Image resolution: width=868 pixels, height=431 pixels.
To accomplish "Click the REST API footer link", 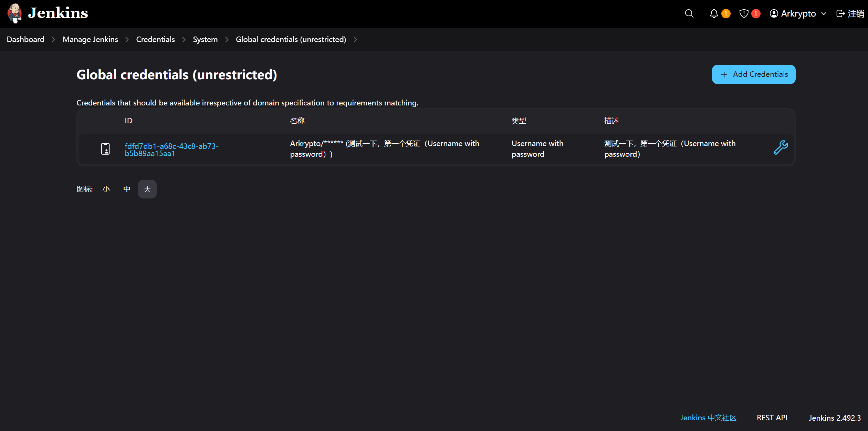I will click(772, 418).
